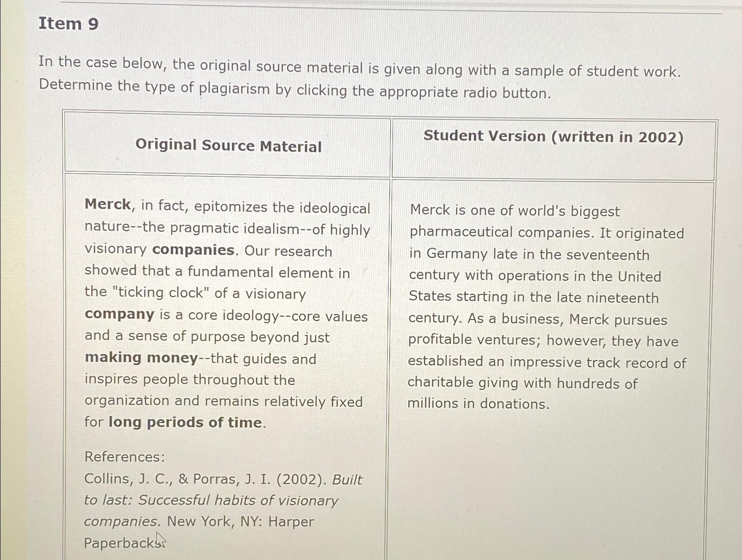The height and width of the screenshot is (560, 742).
Task: Click the Original Source Material column header
Action: [x=228, y=145]
